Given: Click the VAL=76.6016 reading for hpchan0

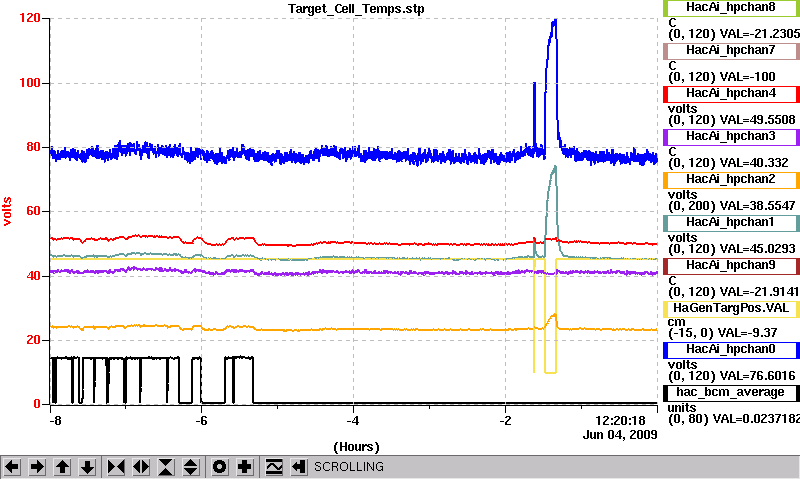Looking at the screenshot, I should pyautogui.click(x=757, y=376).
